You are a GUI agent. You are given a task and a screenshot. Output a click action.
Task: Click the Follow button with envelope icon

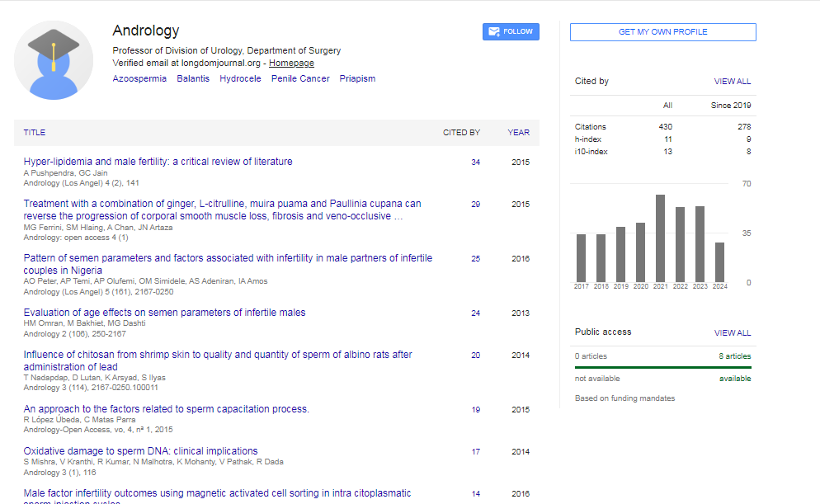pos(511,31)
